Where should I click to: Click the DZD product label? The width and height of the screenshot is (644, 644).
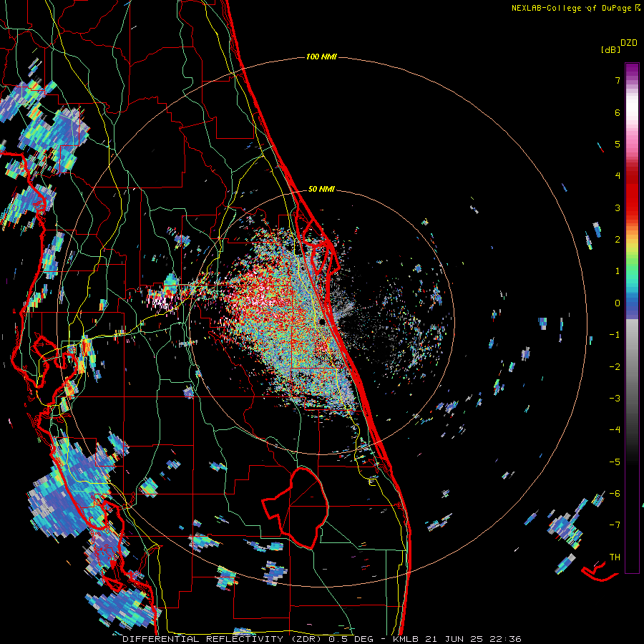pyautogui.click(x=629, y=43)
